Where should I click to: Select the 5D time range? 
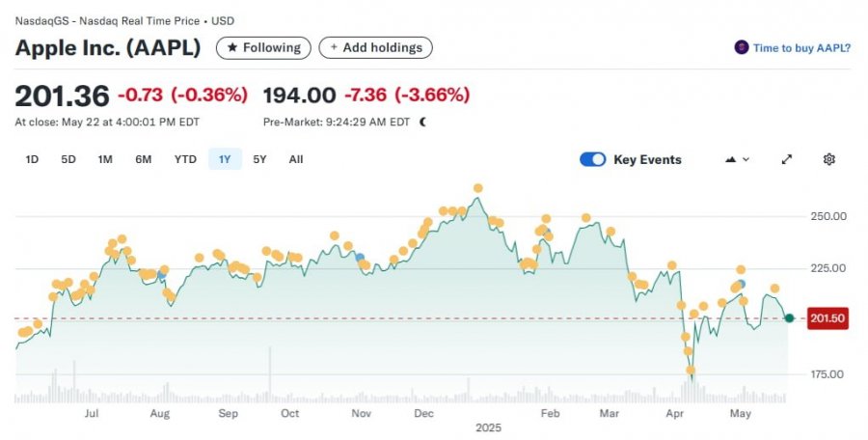pyautogui.click(x=68, y=159)
